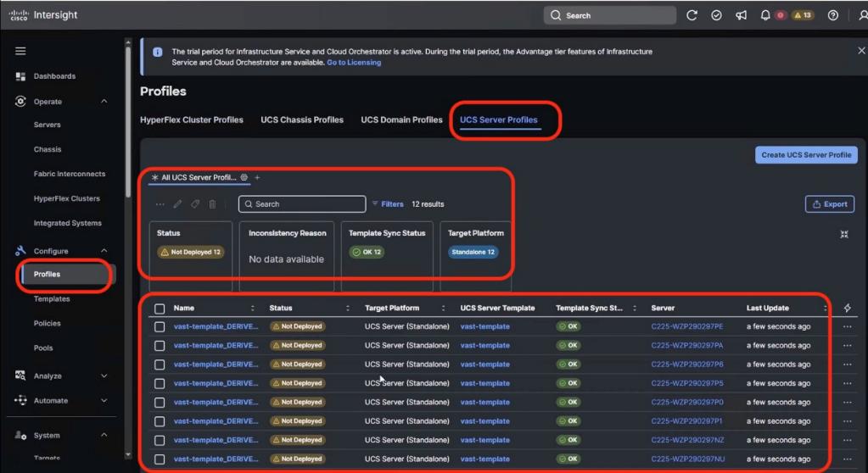Click the edit pencil toolbar icon

click(177, 204)
